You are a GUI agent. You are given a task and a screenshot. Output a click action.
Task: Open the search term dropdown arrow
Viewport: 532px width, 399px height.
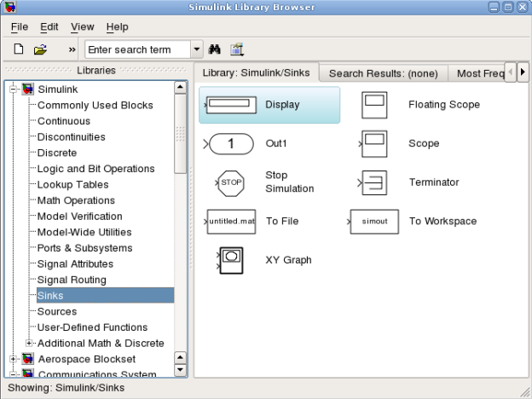(x=197, y=49)
